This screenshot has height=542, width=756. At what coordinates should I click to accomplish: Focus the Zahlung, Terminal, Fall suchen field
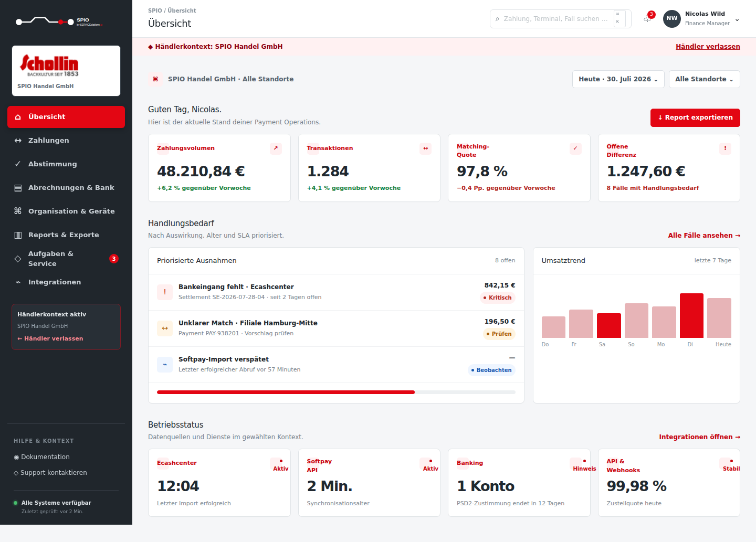tap(560, 19)
